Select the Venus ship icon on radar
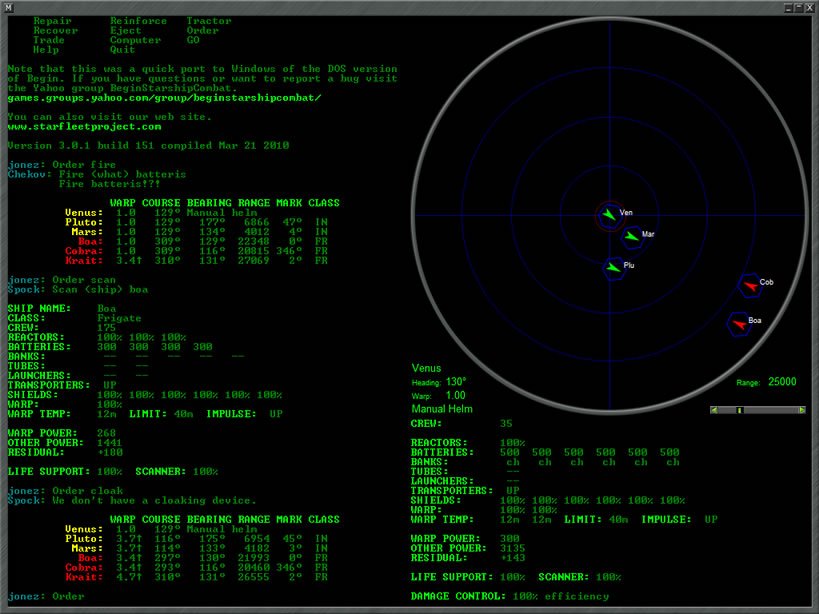Viewport: 819px width, 614px height. click(608, 214)
